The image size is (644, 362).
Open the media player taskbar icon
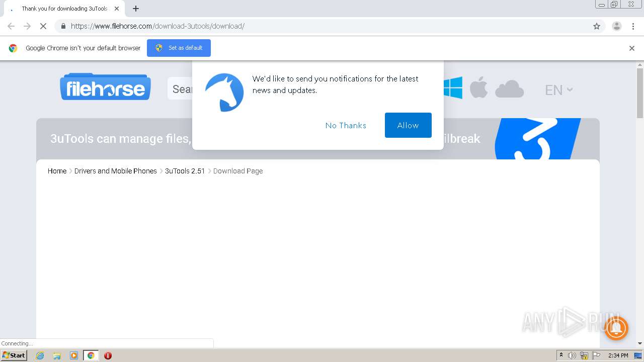[x=74, y=355]
